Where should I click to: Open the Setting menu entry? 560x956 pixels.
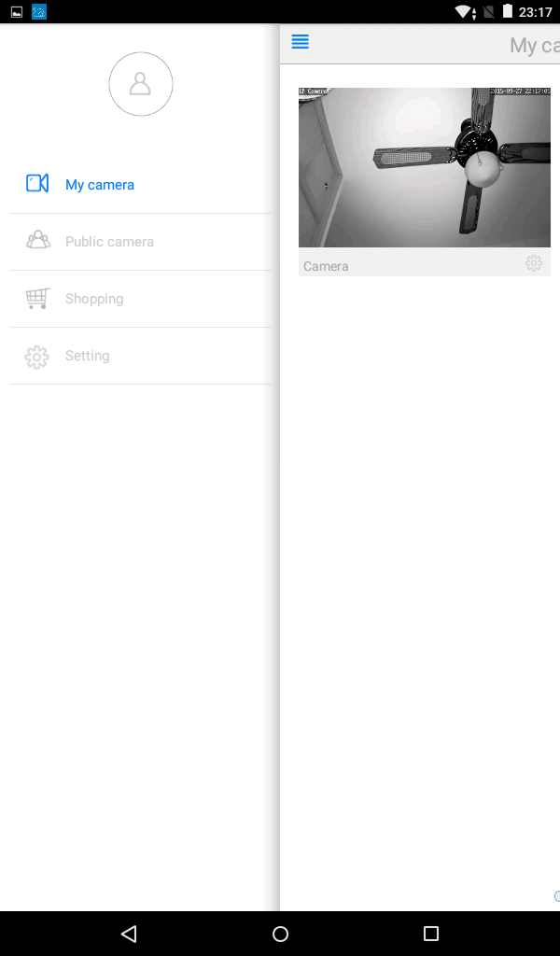(140, 356)
